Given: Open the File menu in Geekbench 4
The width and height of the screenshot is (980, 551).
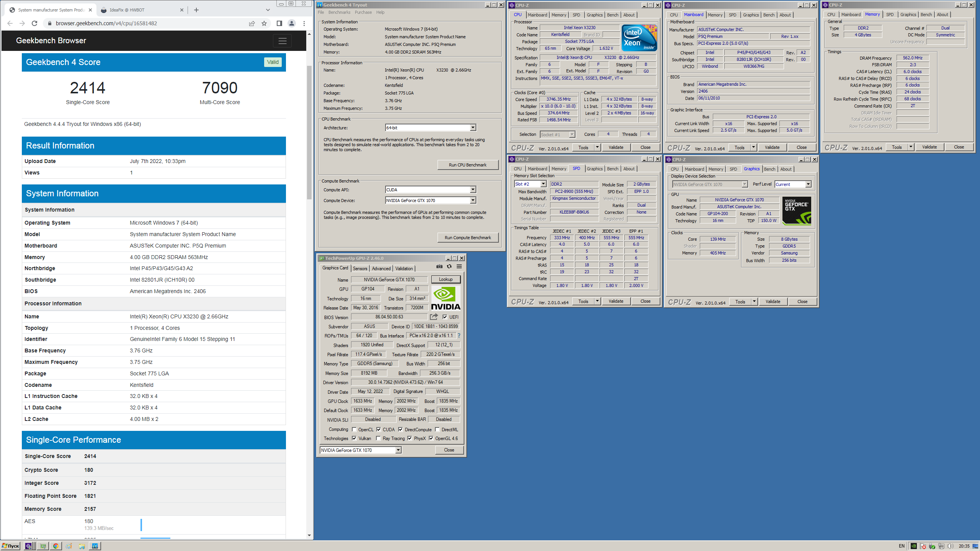Looking at the screenshot, I should (x=321, y=12).
